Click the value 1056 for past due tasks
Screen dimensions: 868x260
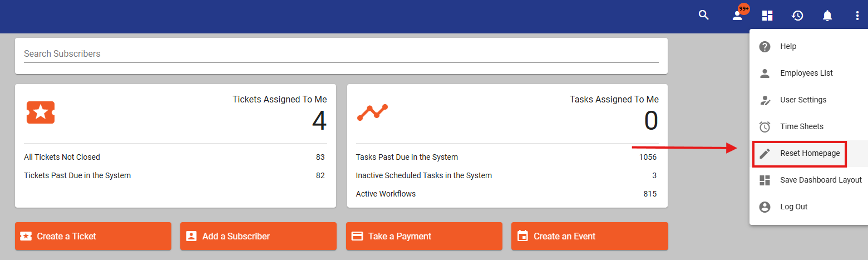(648, 157)
